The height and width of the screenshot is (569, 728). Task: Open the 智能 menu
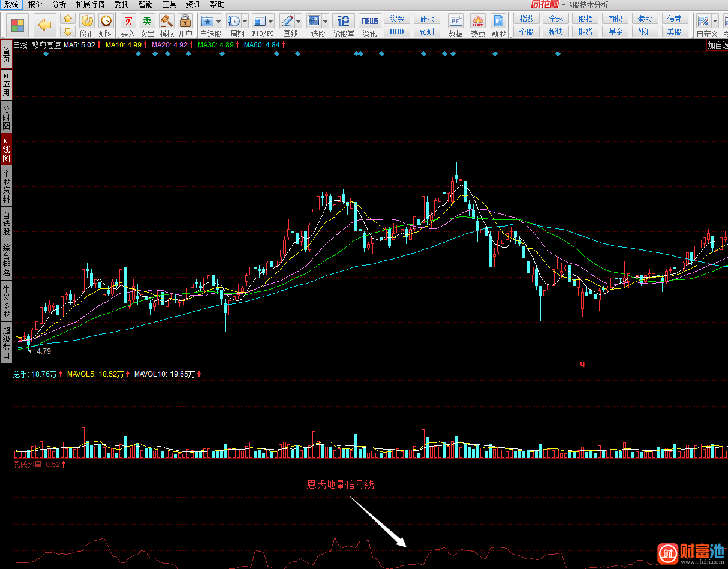(x=145, y=4)
